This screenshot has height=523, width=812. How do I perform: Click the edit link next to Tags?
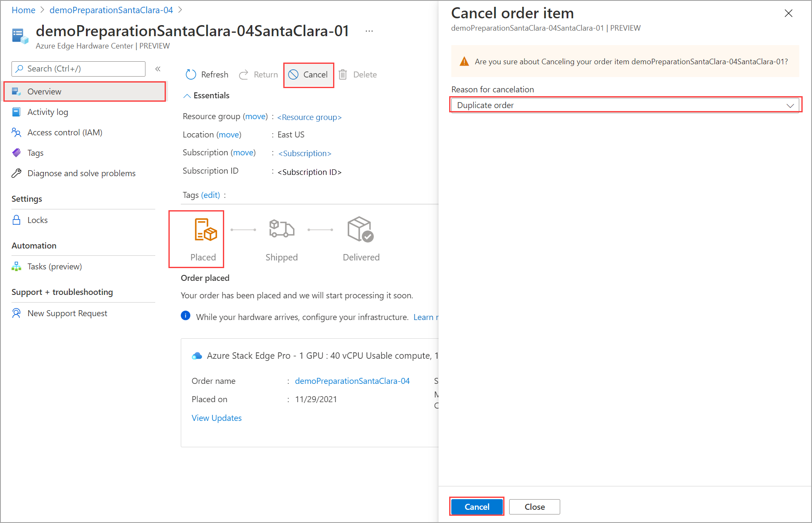[211, 195]
